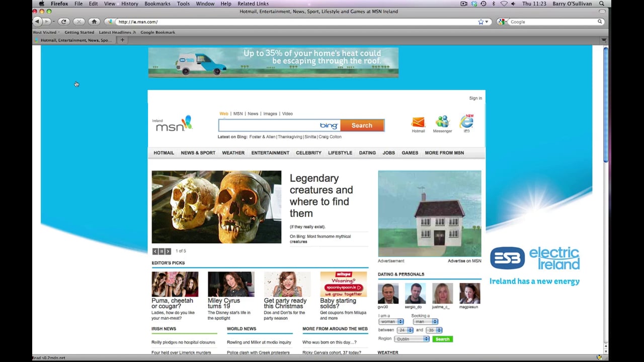The height and width of the screenshot is (362, 644).
Task: Click the Internet Explorer 9 icon
Action: (x=466, y=121)
